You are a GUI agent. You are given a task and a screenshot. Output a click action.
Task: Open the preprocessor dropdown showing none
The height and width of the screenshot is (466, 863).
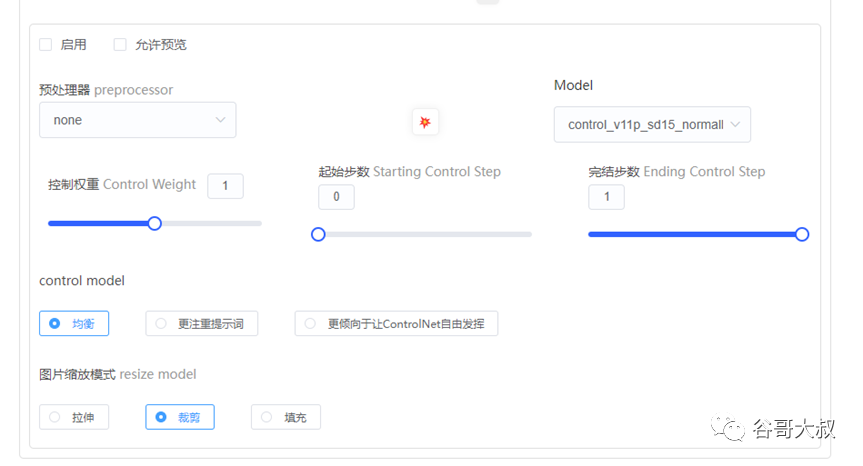point(138,120)
